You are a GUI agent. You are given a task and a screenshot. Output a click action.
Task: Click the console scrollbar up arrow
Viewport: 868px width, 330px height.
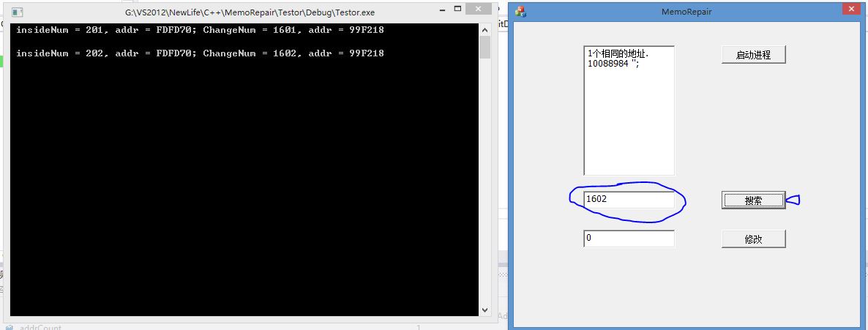click(485, 31)
